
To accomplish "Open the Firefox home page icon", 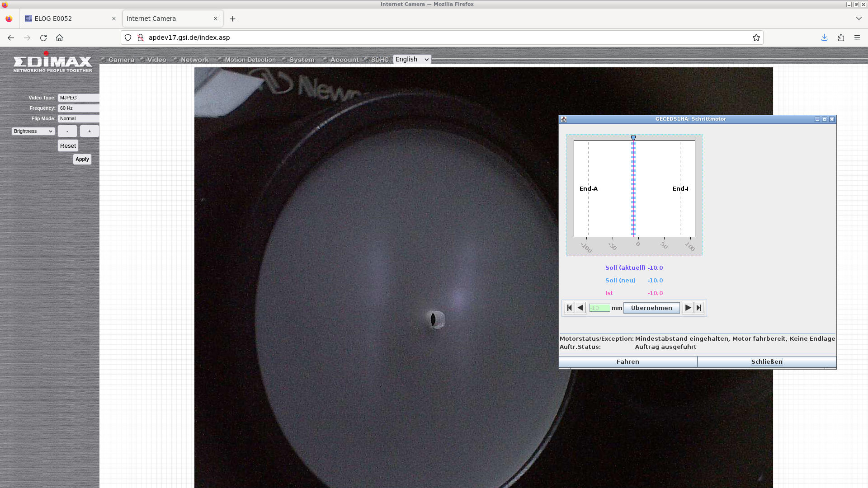I will (x=59, y=38).
